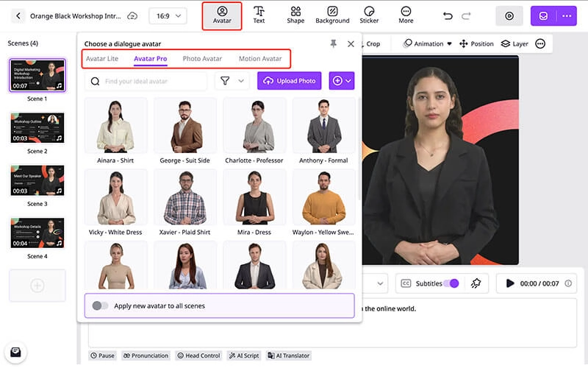Toggle the Subtitles switch
This screenshot has width=588, height=368.
(451, 283)
